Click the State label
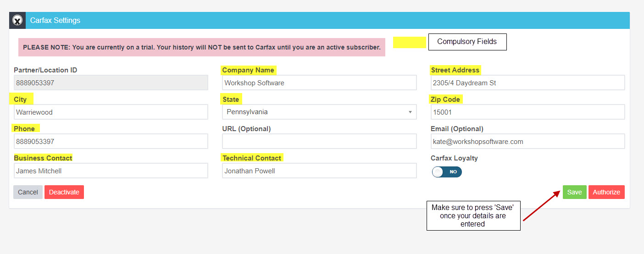The height and width of the screenshot is (254, 644). pyautogui.click(x=231, y=99)
